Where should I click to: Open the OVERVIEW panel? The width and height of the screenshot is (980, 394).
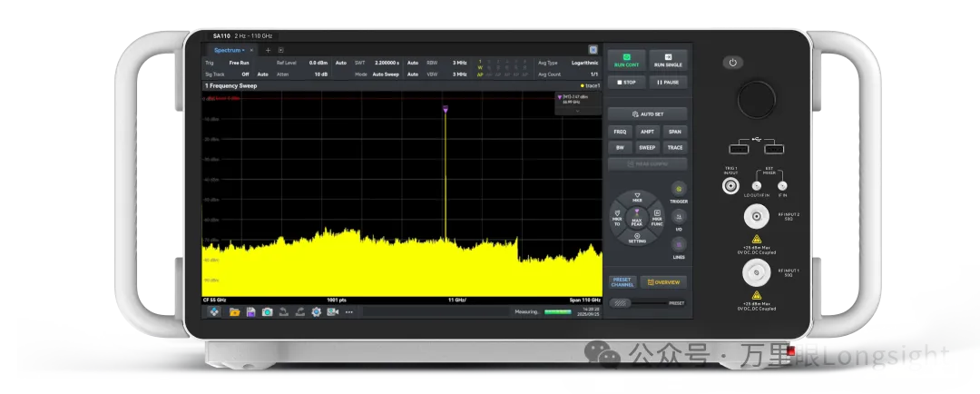[663, 282]
